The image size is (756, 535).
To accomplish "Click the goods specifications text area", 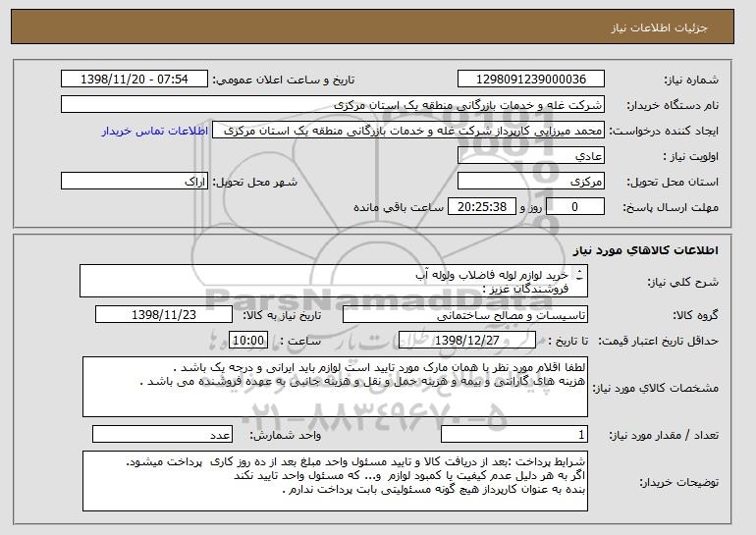I will tap(335, 387).
